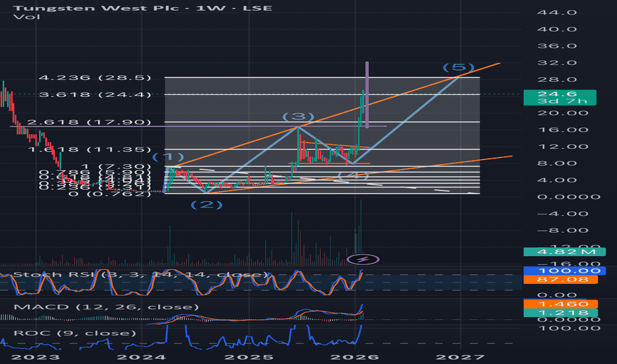Select the Stoch RSI indicator legend
Screen dimensions: 617x364
click(140, 274)
